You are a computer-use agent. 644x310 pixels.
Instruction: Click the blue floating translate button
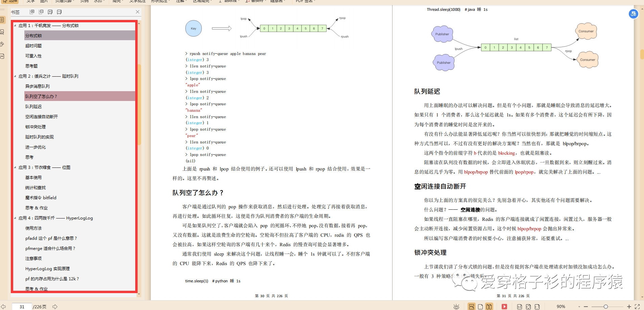point(633,14)
